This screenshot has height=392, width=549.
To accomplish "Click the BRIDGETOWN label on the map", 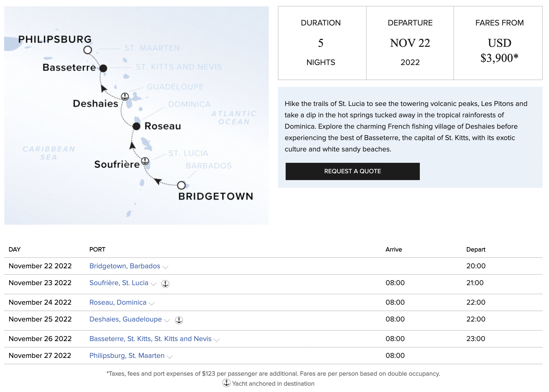I will (x=216, y=196).
